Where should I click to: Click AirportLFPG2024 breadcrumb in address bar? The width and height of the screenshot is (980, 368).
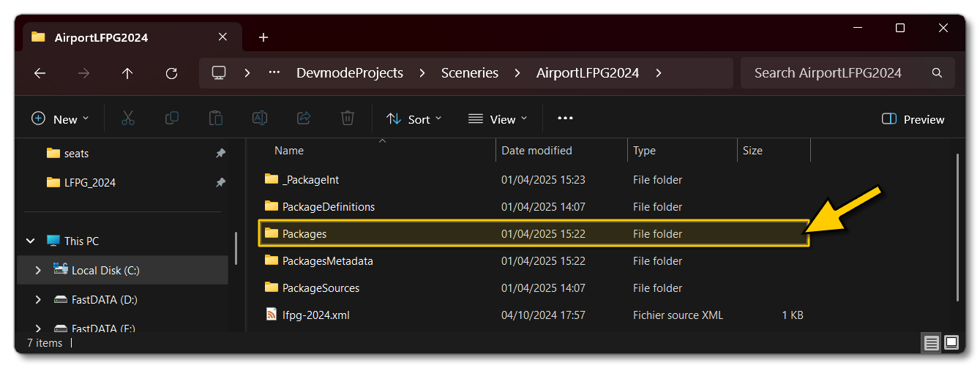588,73
